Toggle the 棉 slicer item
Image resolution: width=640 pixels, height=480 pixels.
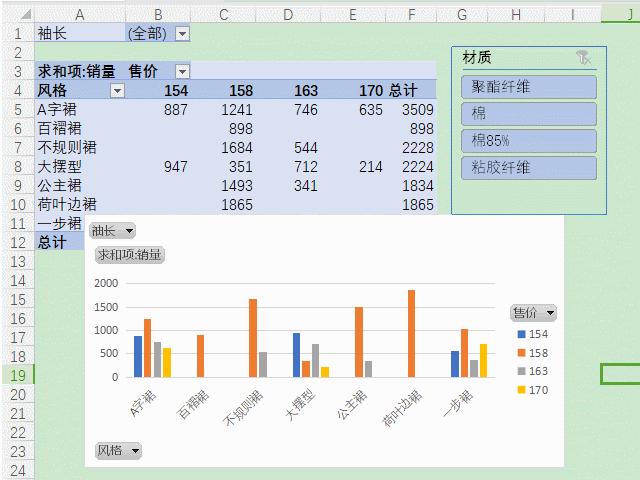click(x=529, y=114)
